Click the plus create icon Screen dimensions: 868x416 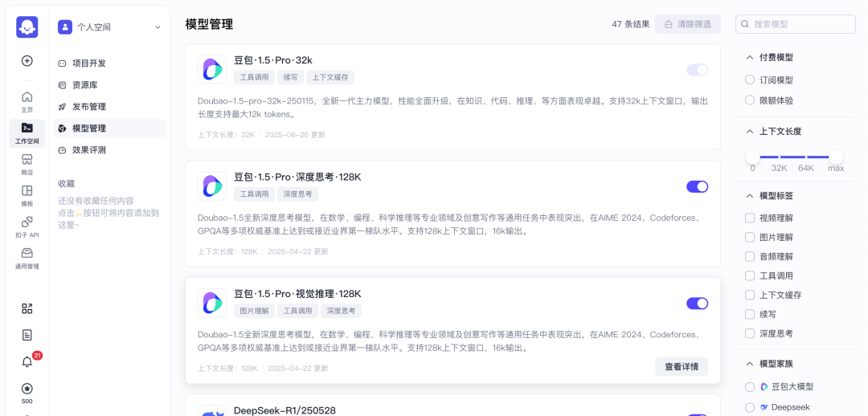pos(27,61)
